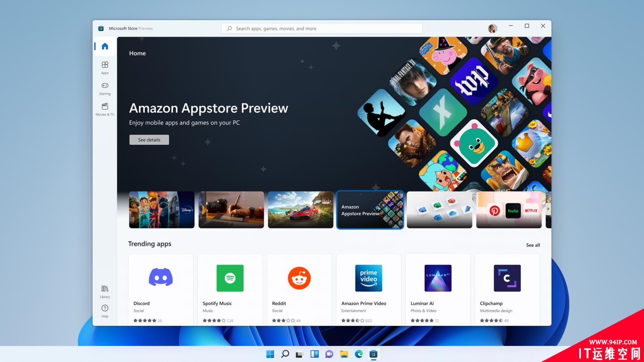Screen dimensions: 644x362
Task: Click the Microsoft Store taskbar icon
Action: pos(373,354)
